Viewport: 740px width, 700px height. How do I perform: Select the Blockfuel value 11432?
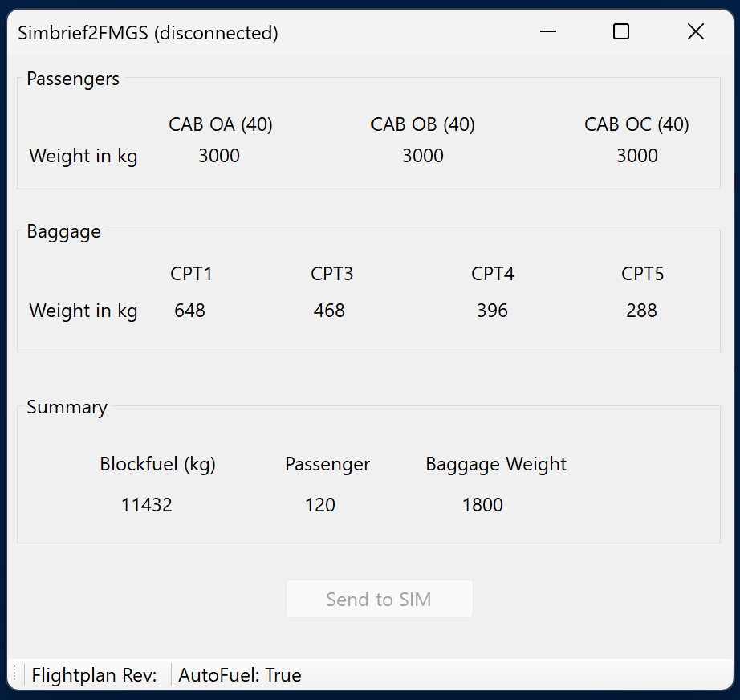tap(147, 505)
